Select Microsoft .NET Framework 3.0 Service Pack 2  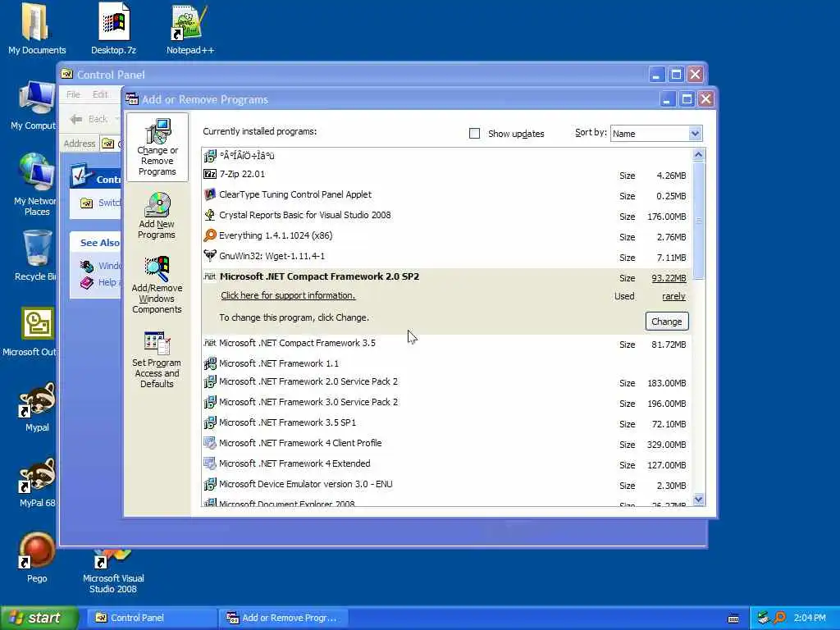(446, 402)
